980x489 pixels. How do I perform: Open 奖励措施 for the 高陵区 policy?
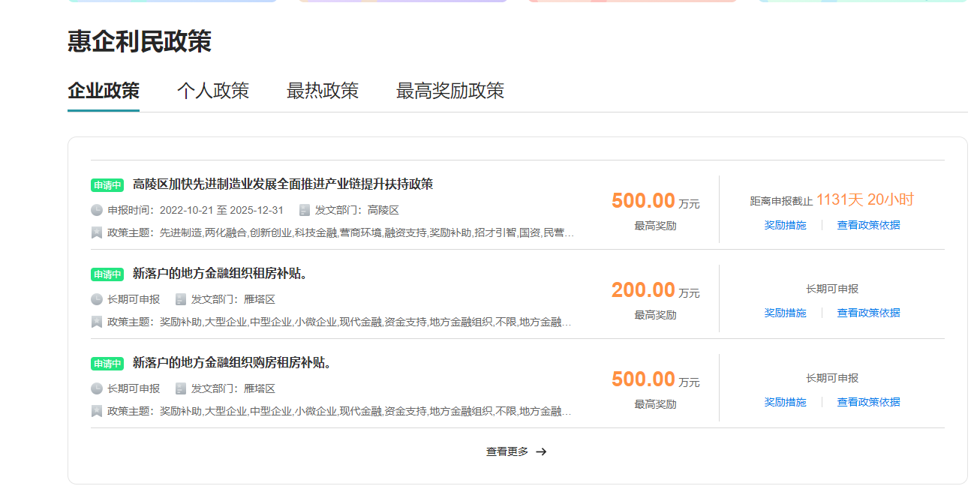(x=785, y=224)
